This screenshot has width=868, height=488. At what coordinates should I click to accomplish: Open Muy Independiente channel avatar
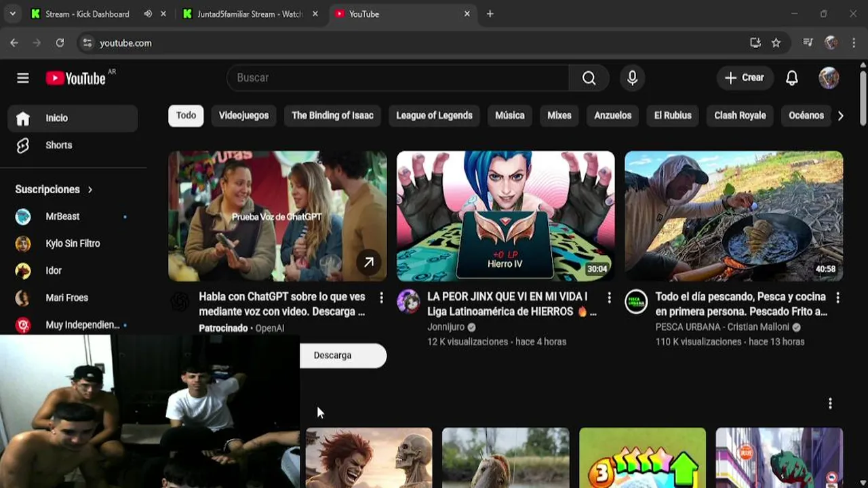[x=23, y=325]
